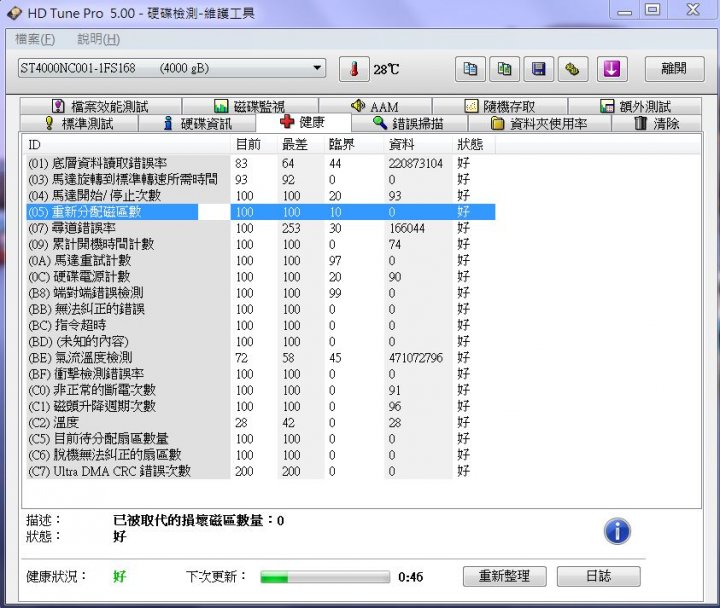
Task: Select row (BF) 衝擊檢測錯誤率
Action: click(x=261, y=374)
